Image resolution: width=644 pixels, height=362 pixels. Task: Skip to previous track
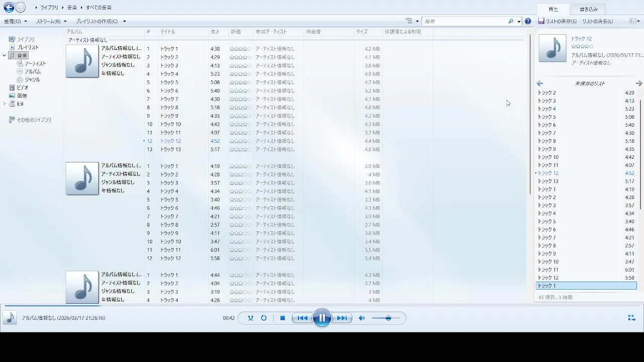(302, 318)
